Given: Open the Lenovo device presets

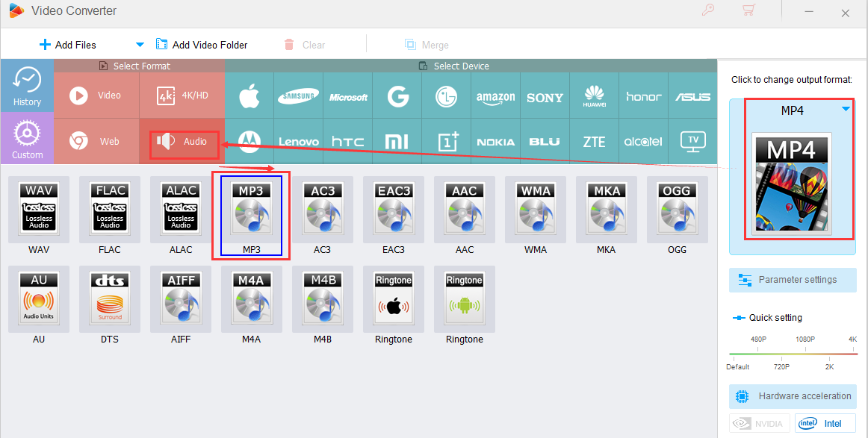Looking at the screenshot, I should point(298,142).
